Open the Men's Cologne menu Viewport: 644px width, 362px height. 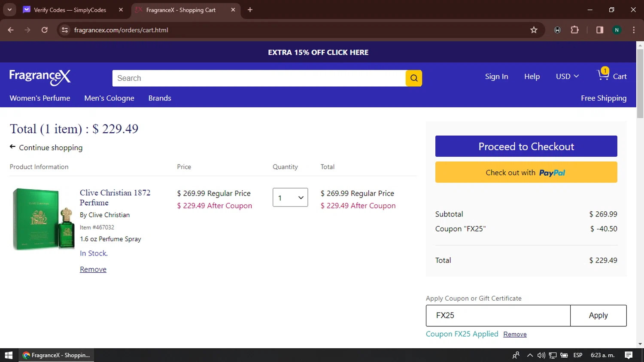coord(109,98)
